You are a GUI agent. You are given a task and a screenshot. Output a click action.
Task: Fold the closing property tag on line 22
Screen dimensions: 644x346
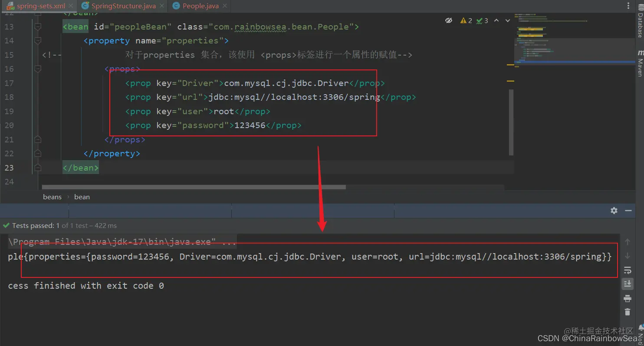click(x=38, y=153)
